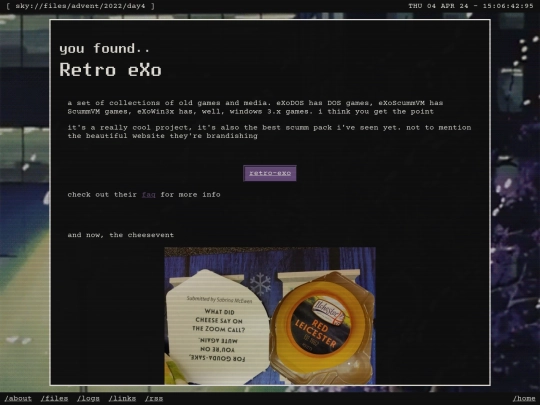Return via the /home link
The width and height of the screenshot is (540, 405).
pos(524,398)
